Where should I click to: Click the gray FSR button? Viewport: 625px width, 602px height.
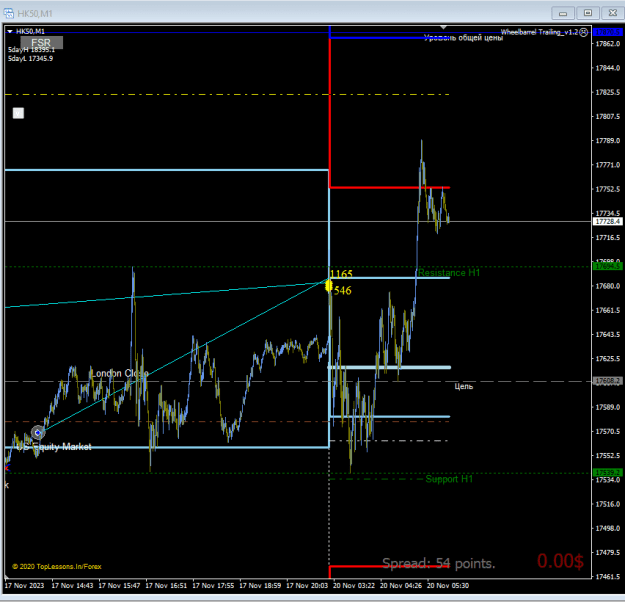coord(41,43)
